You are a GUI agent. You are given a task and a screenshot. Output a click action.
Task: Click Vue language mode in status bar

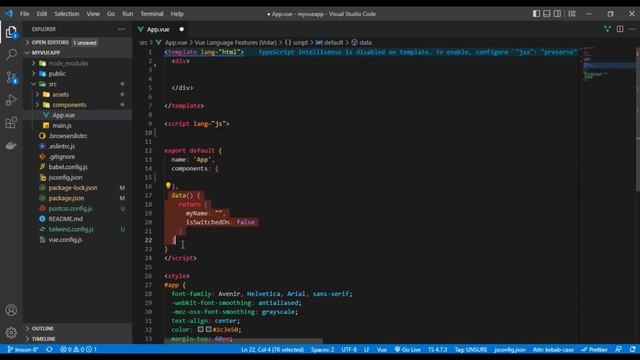pos(382,349)
